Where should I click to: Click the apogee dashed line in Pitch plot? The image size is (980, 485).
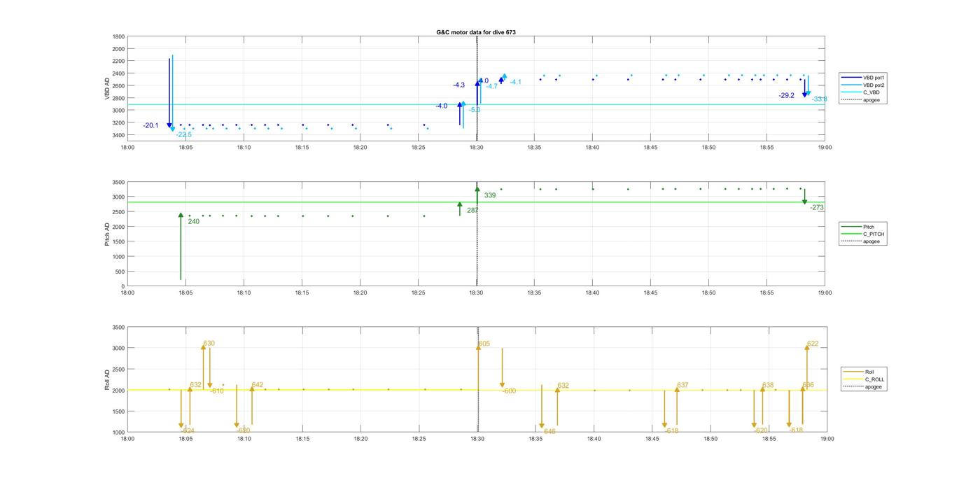tap(477, 234)
